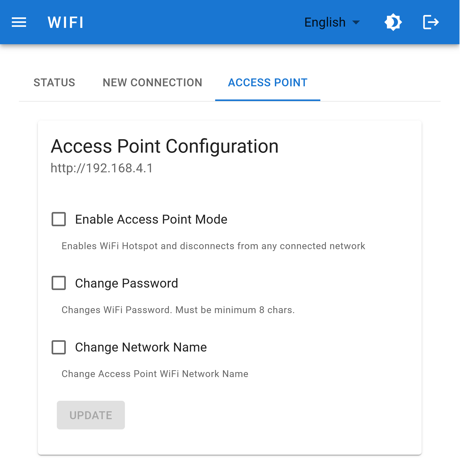Click the WIFI application title
Screen dimensions: 460x476
65,23
